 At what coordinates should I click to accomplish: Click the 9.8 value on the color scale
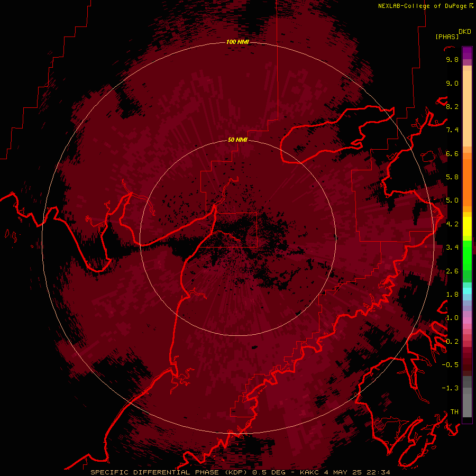(452, 59)
